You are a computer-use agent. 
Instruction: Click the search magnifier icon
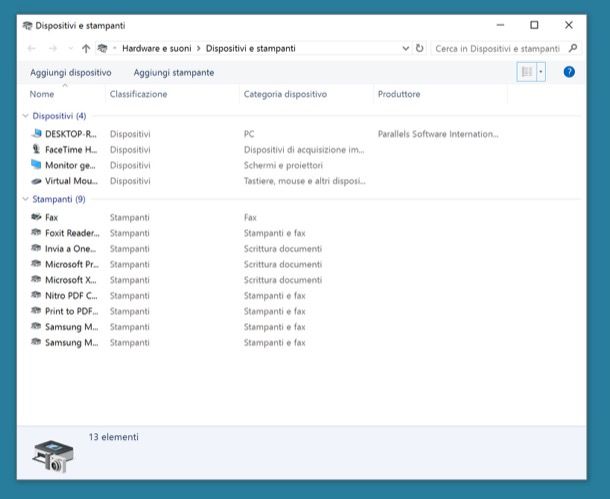tap(573, 48)
